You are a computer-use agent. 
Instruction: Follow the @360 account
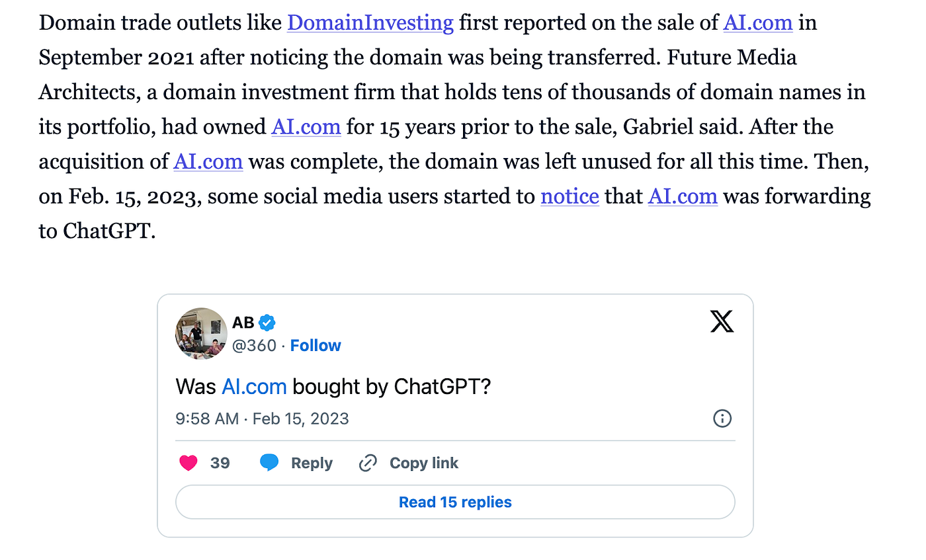tap(316, 345)
